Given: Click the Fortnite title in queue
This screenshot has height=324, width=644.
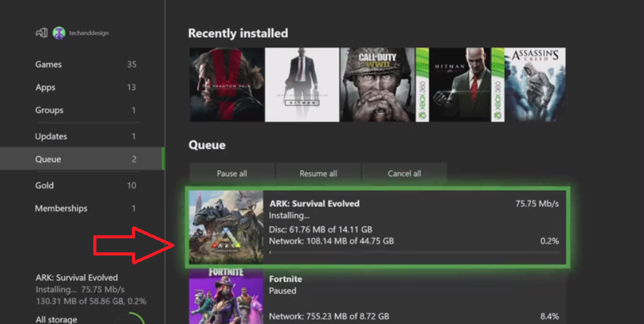Looking at the screenshot, I should point(286,279).
